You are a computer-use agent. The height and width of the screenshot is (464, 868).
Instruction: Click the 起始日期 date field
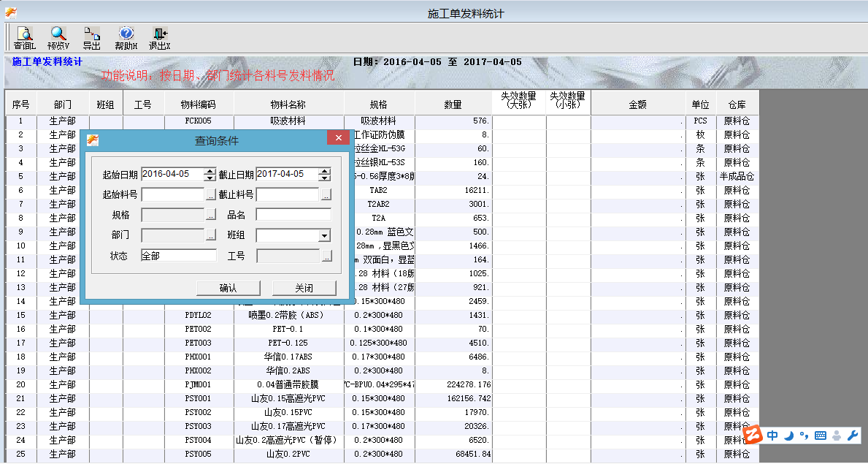click(173, 174)
